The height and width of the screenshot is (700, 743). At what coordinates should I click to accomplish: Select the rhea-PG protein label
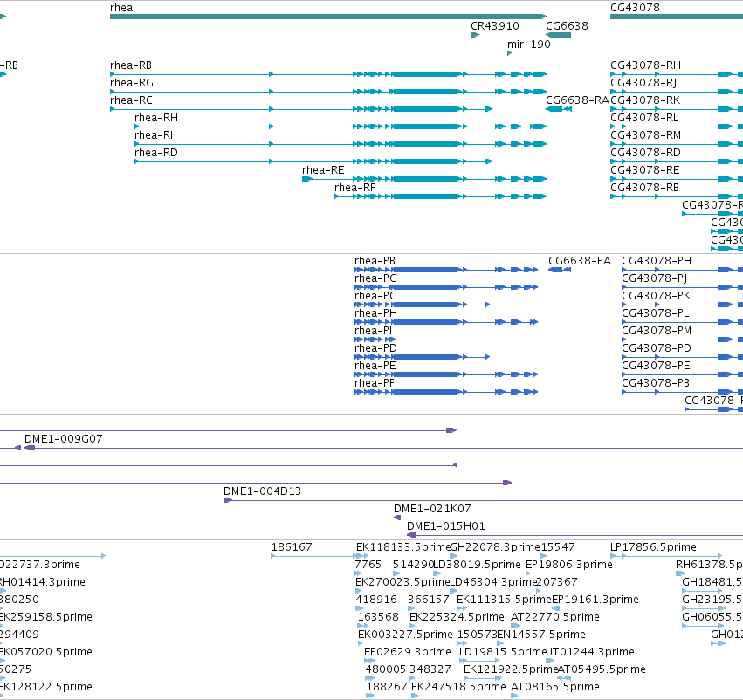pos(375,278)
